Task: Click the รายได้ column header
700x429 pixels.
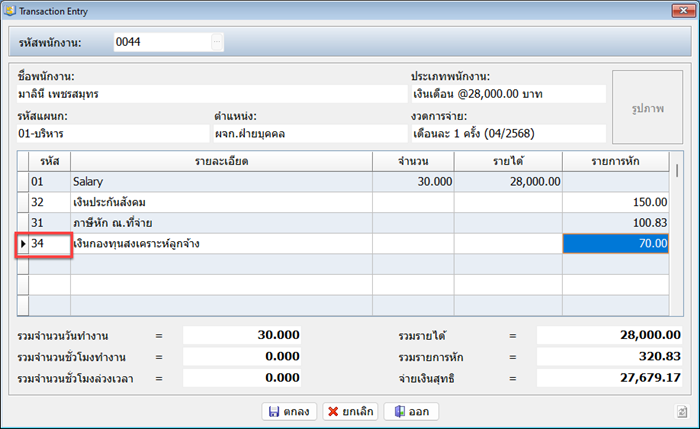Action: (508, 161)
